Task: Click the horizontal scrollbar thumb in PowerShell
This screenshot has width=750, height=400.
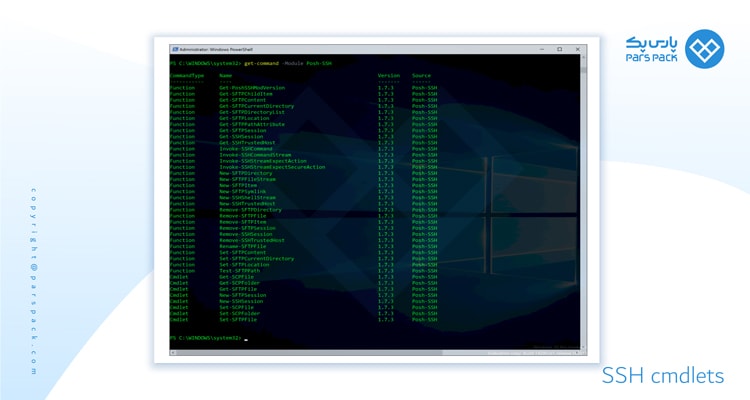Action: pos(309,353)
